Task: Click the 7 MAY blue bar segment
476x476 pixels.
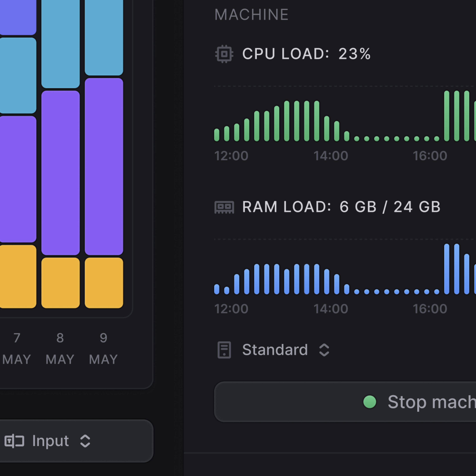Action: pyautogui.click(x=18, y=75)
